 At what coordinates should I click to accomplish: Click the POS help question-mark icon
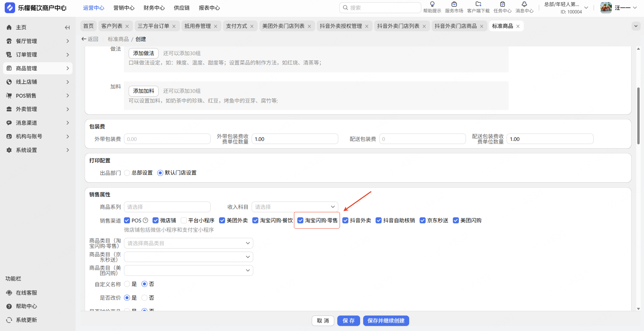(x=145, y=220)
